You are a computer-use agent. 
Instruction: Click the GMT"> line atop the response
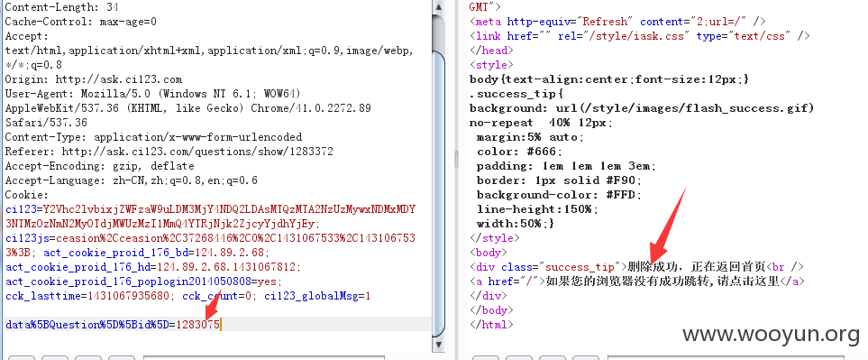pos(485,7)
